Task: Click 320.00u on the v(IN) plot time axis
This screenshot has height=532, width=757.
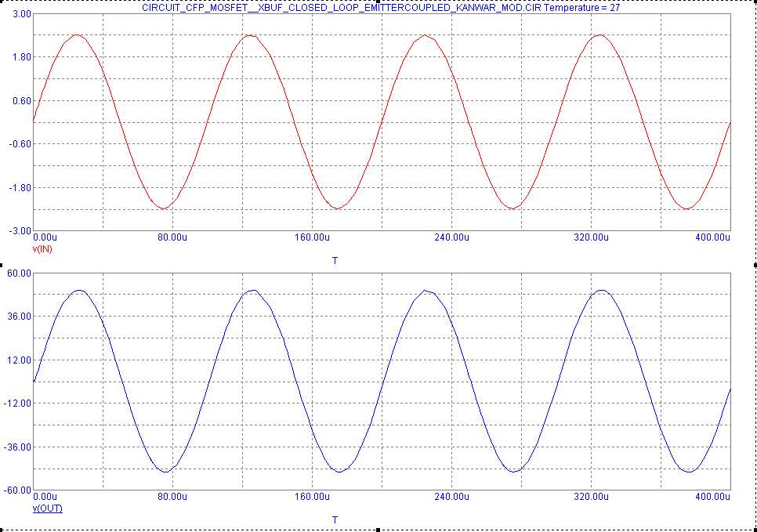Action: pos(591,237)
